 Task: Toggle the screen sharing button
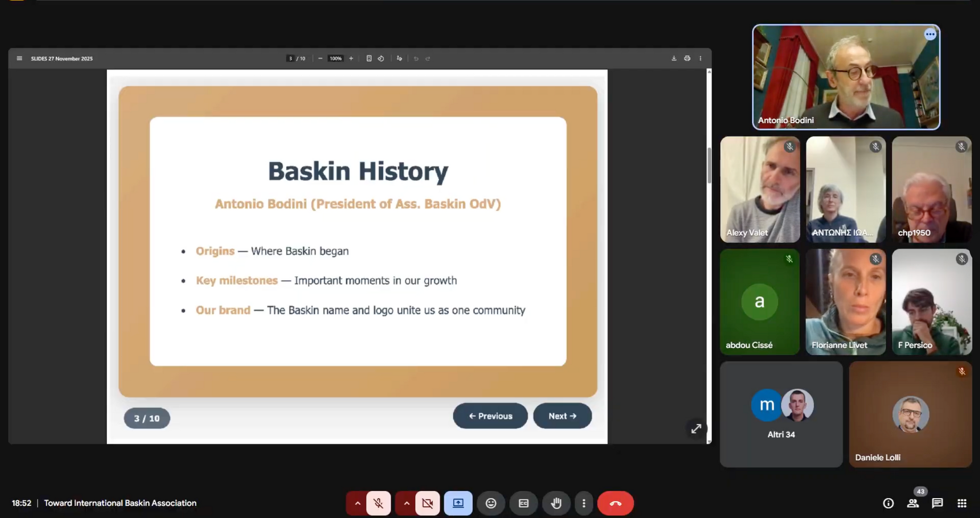pyautogui.click(x=458, y=503)
